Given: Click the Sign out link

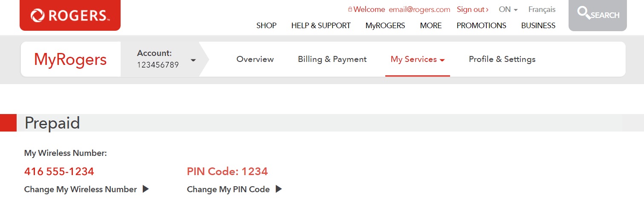Looking at the screenshot, I should pyautogui.click(x=473, y=9).
